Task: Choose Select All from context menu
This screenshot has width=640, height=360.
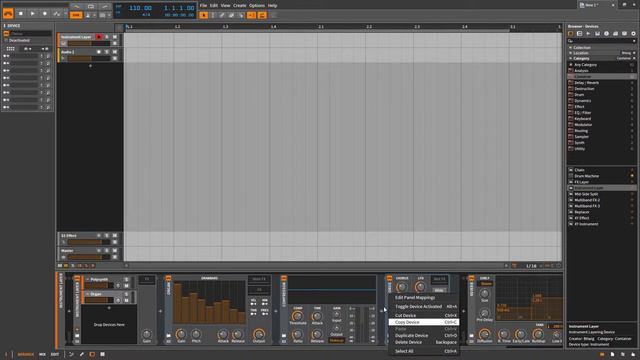Action: click(x=424, y=351)
